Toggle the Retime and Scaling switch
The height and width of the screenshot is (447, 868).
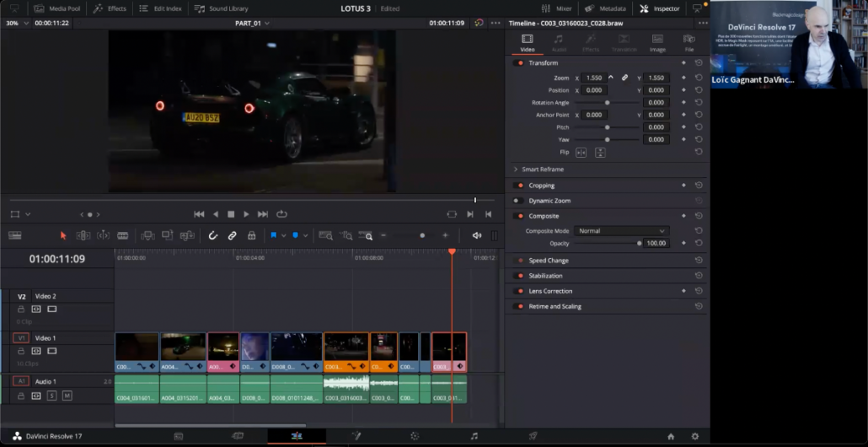coord(519,306)
